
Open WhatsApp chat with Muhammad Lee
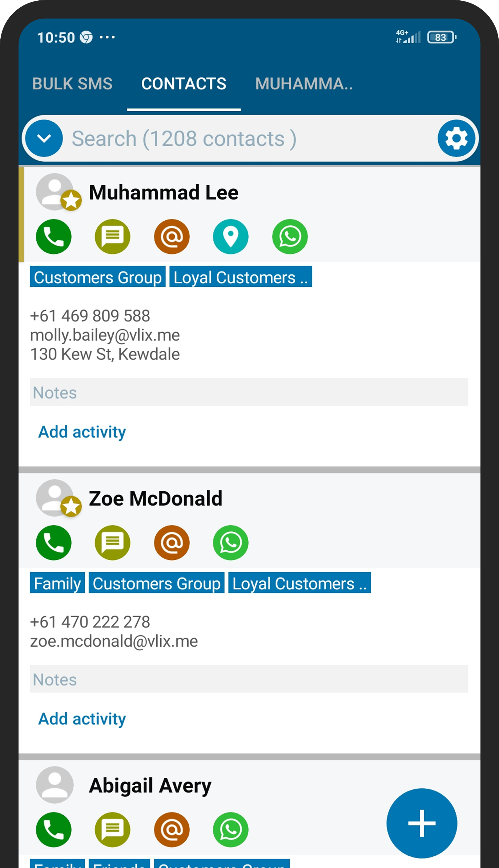(x=290, y=237)
